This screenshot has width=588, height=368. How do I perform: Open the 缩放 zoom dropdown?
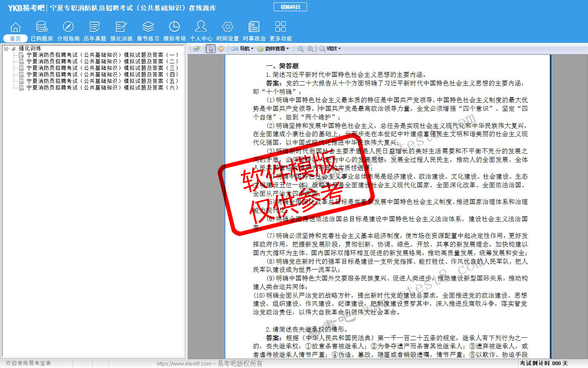(x=330, y=49)
